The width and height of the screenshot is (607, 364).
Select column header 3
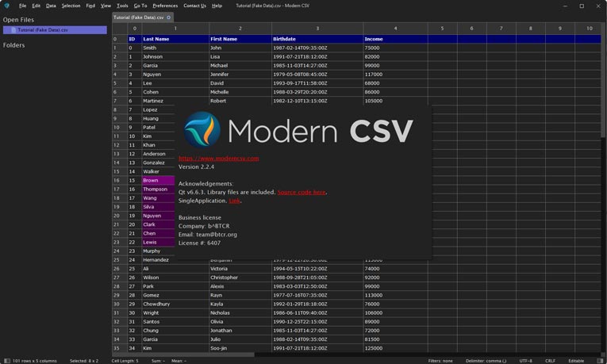317,29
